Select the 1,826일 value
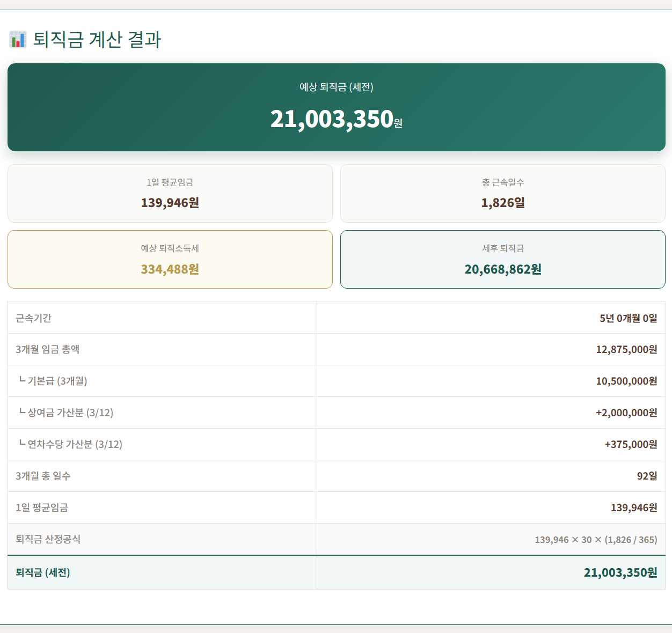Screen dimensions: 672x633 pyautogui.click(x=503, y=203)
